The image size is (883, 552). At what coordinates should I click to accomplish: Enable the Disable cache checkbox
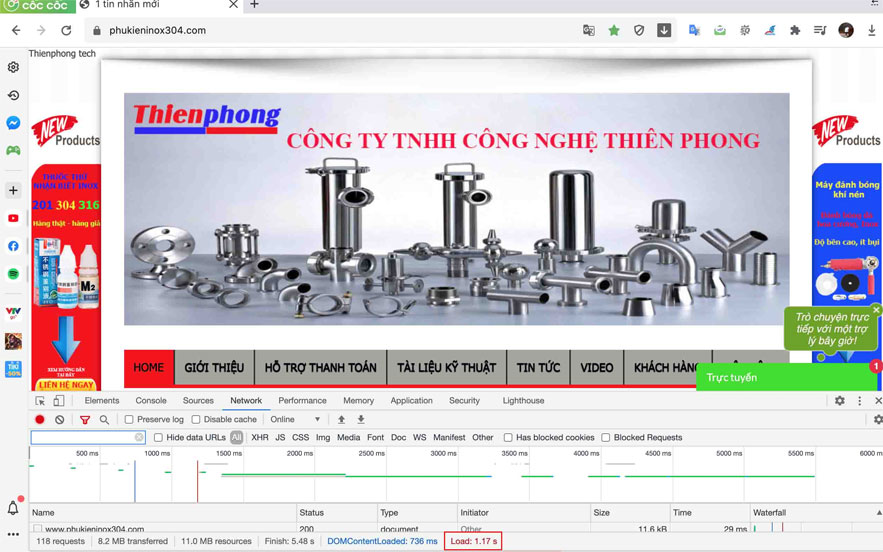(196, 420)
